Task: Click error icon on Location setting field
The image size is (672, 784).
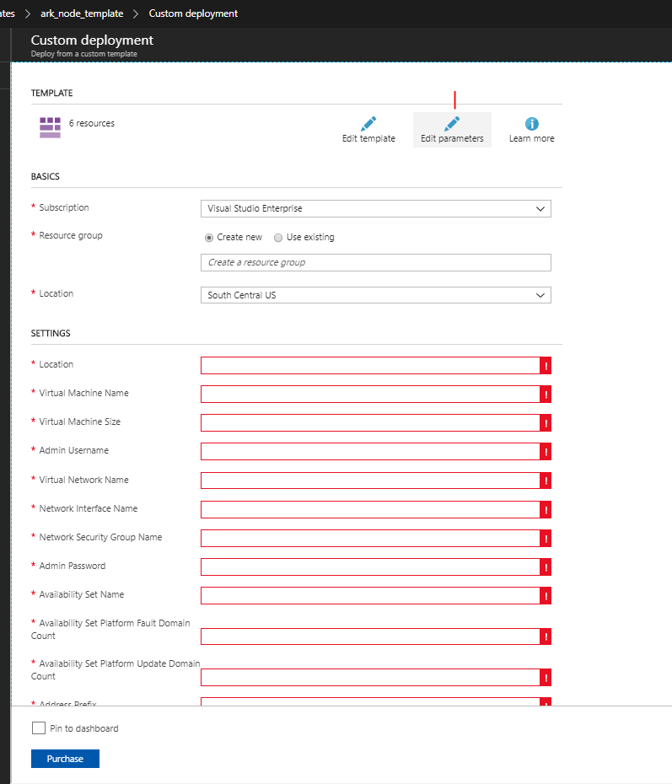Action: [x=546, y=365]
